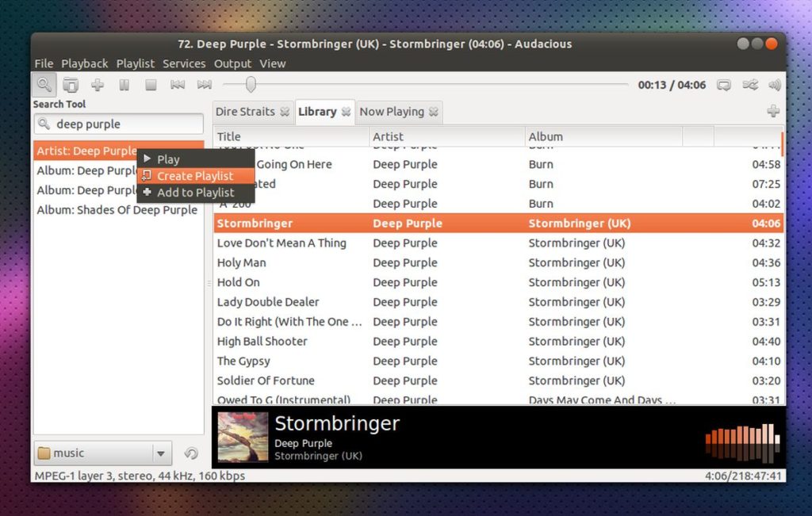Click the deep purple search input field

pos(119,124)
